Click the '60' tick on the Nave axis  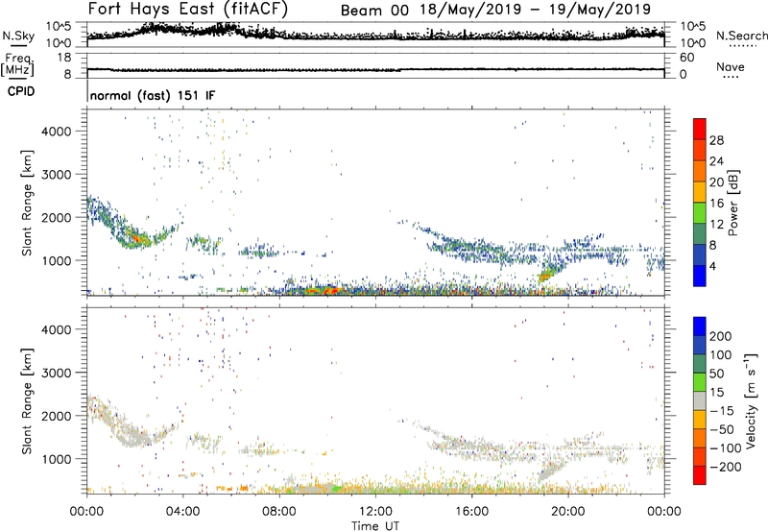(x=686, y=58)
